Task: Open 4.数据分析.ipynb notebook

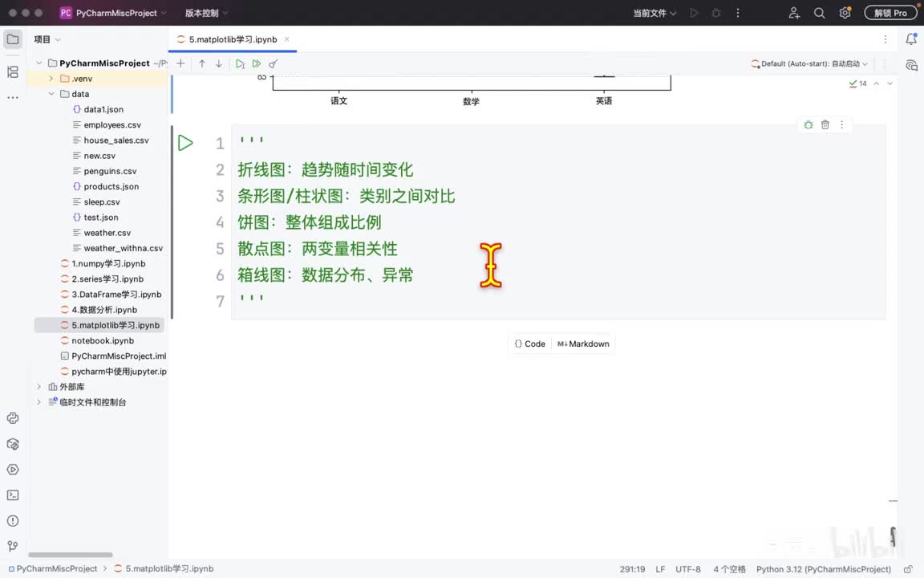Action: click(x=104, y=310)
